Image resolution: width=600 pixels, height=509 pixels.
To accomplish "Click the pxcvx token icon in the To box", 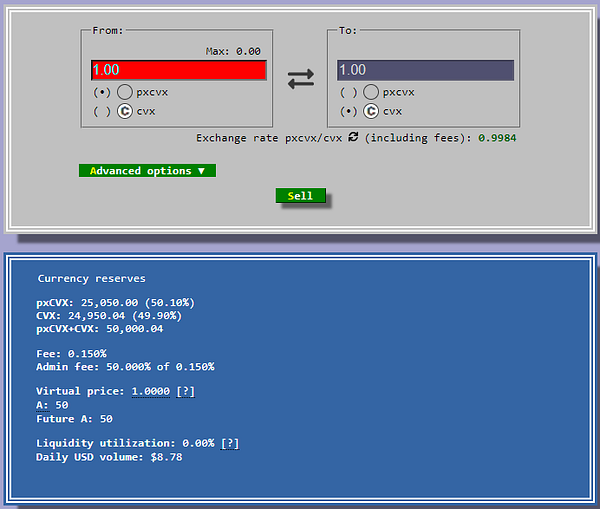I will [371, 92].
